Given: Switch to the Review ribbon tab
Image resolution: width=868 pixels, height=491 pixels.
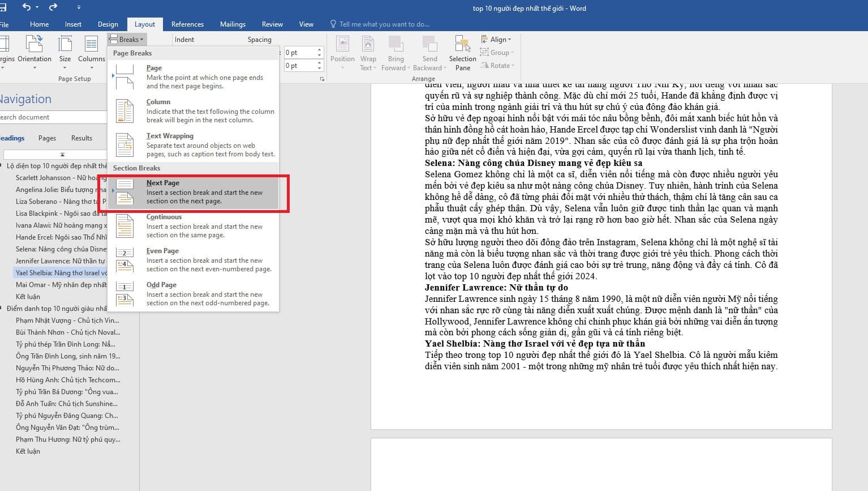Looking at the screenshot, I should point(272,24).
